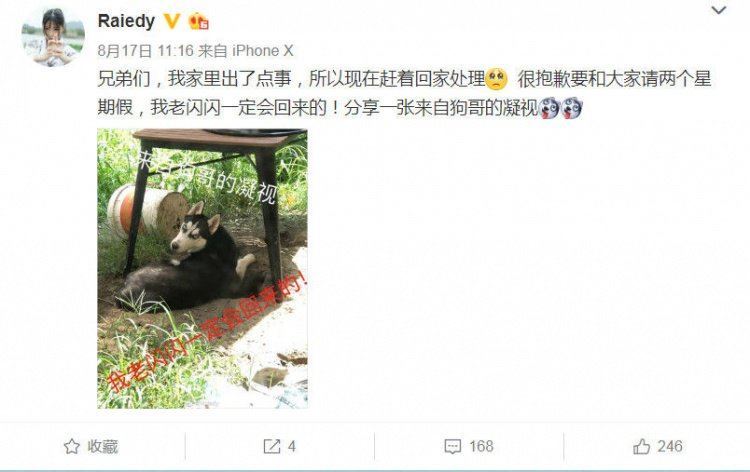This screenshot has height=472, width=750.
Task: Click the sad face emoji in post
Action: 496,79
